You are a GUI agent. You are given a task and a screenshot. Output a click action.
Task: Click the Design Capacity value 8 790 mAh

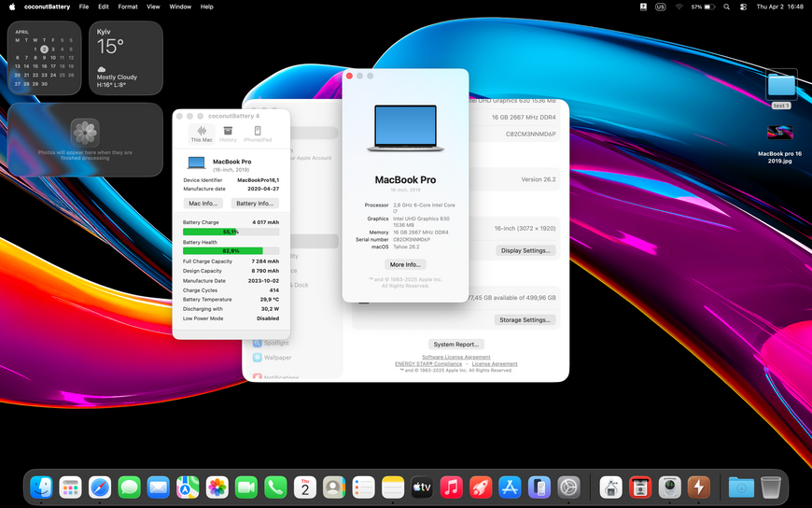click(x=265, y=271)
